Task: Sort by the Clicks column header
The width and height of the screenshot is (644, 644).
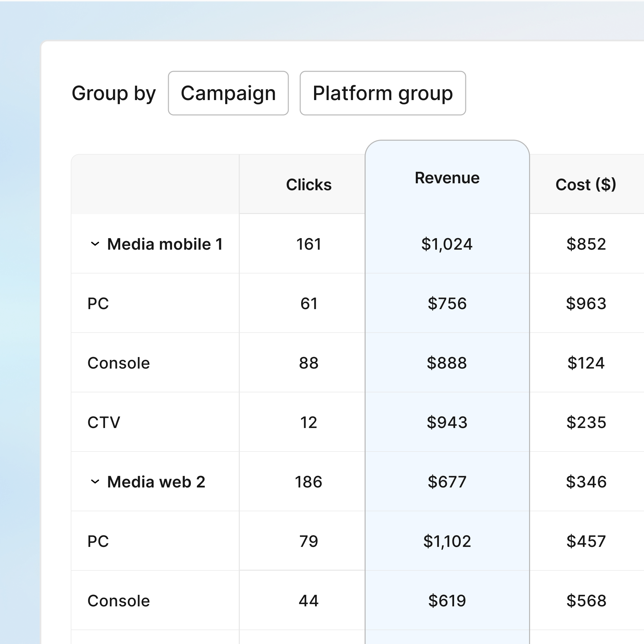Action: pyautogui.click(x=309, y=185)
